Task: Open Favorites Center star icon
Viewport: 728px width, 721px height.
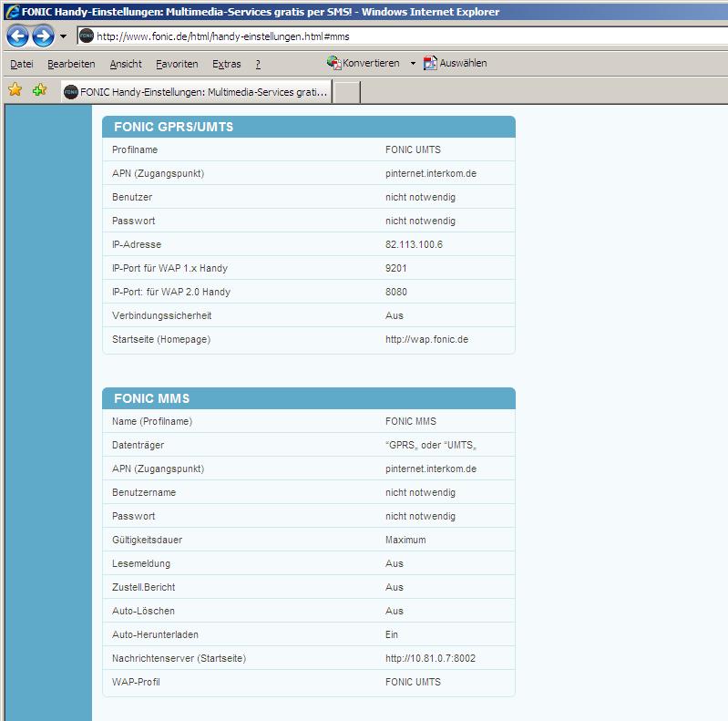Action: [15, 89]
